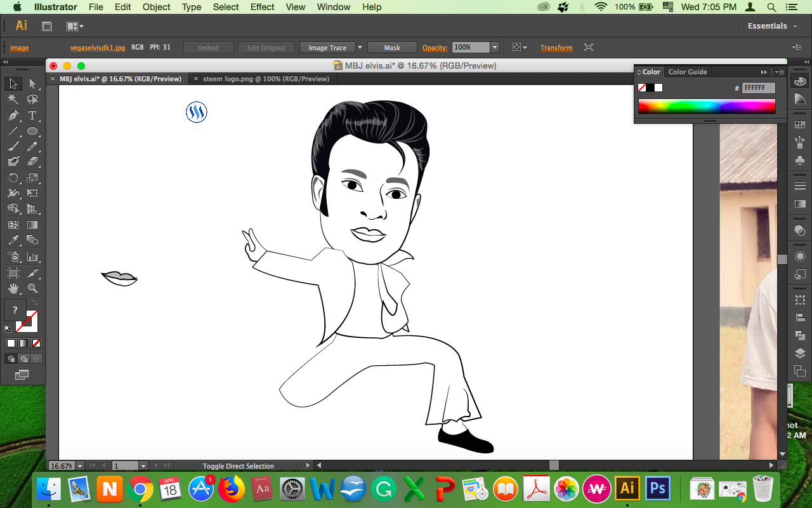Screen dimensions: 812x508
Task: Switch to Draw Behind mode
Action: 23,359
